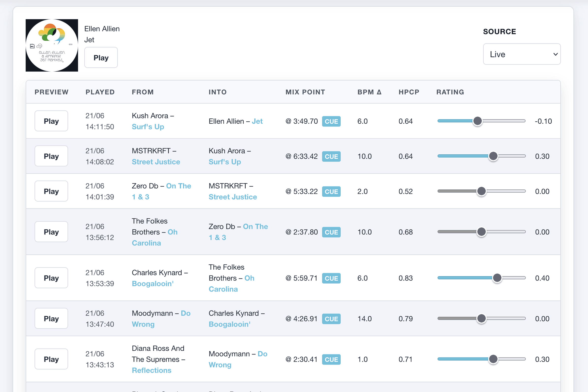Viewport: 588px width, 392px height.
Task: Click the HPCP column header
Action: [409, 92]
